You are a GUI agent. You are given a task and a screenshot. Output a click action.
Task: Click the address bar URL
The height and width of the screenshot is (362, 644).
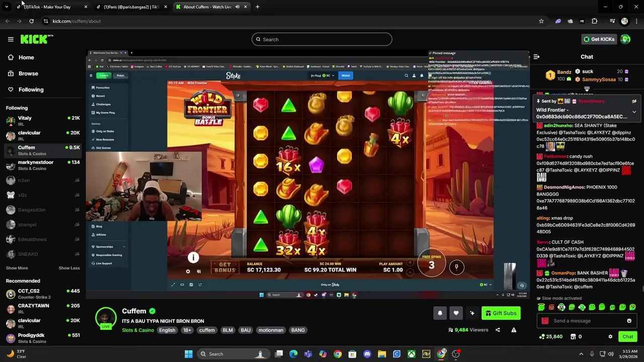(x=76, y=21)
